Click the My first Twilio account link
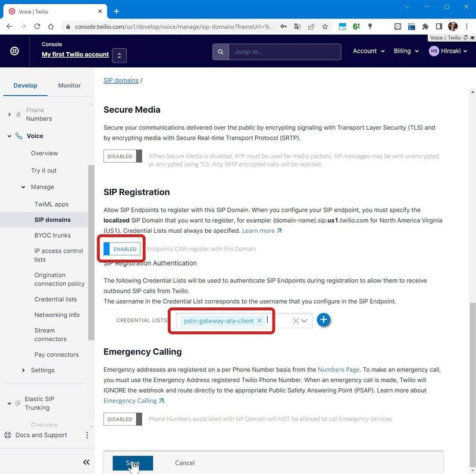This screenshot has height=474, width=476. pyautogui.click(x=76, y=54)
